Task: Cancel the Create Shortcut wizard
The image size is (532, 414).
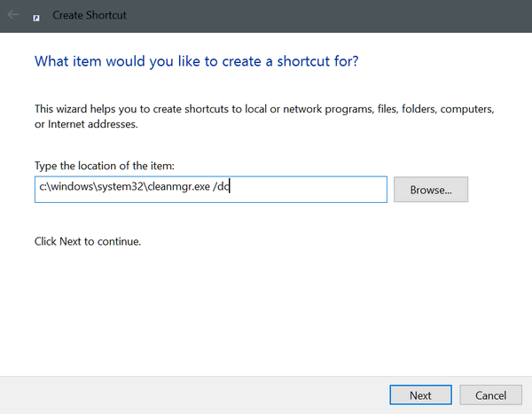Action: pyautogui.click(x=490, y=395)
